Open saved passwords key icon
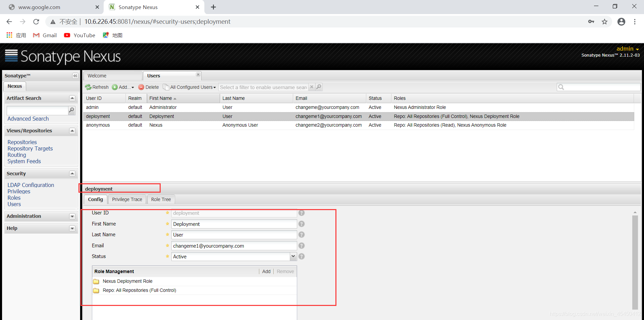The image size is (644, 320). pyautogui.click(x=591, y=22)
